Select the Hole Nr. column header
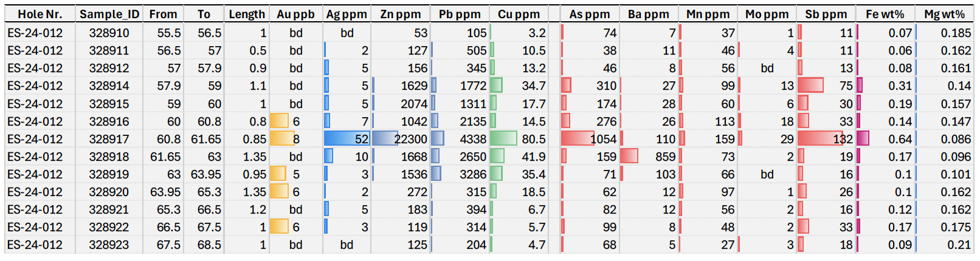 click(x=40, y=14)
